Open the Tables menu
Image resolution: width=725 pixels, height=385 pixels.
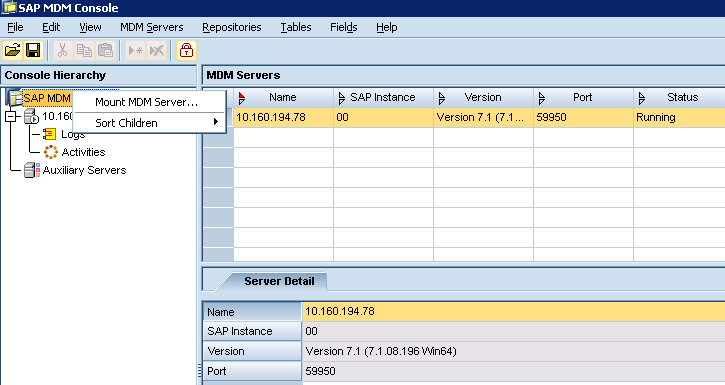pyautogui.click(x=296, y=27)
